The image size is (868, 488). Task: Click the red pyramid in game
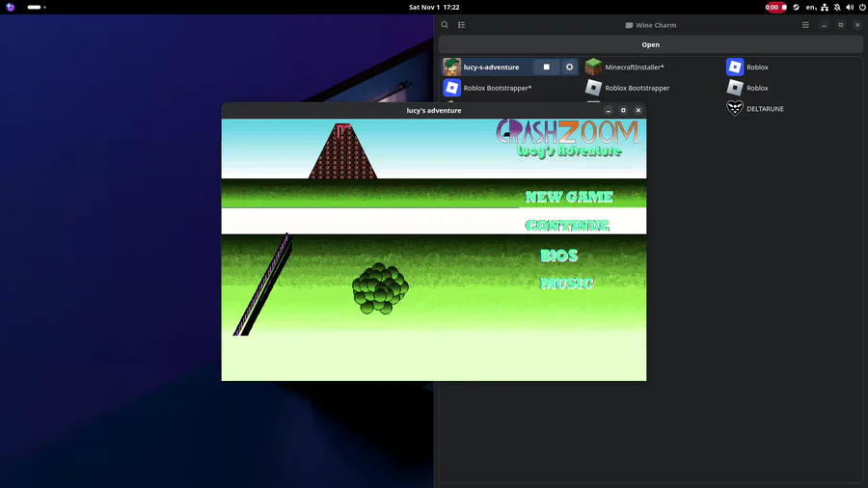tap(342, 151)
